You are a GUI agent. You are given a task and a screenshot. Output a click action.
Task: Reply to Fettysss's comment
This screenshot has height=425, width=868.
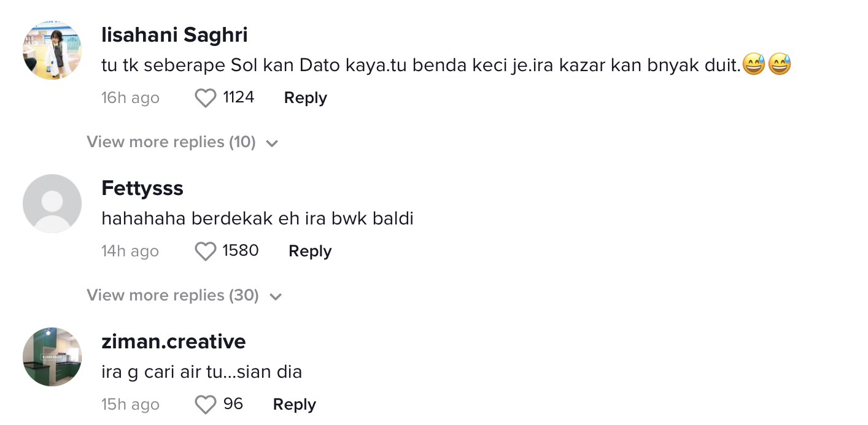310,251
